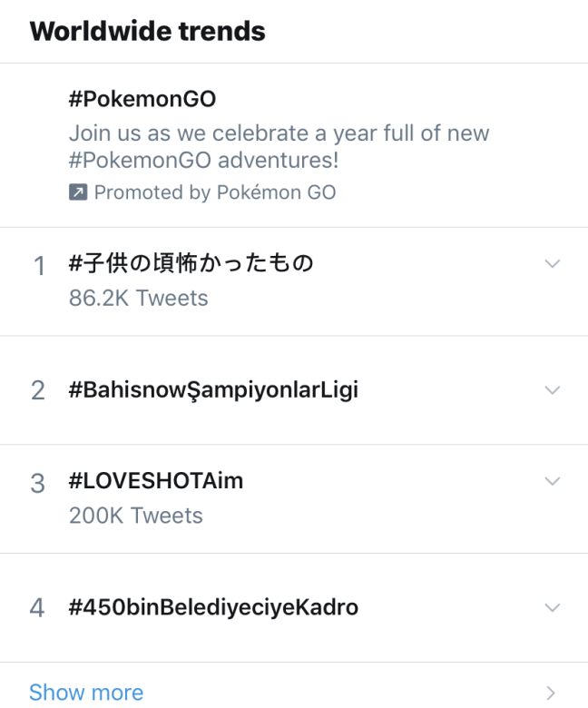Select rank number 4 in trends list
Image resolution: width=588 pixels, height=708 pixels.
pyautogui.click(x=37, y=607)
